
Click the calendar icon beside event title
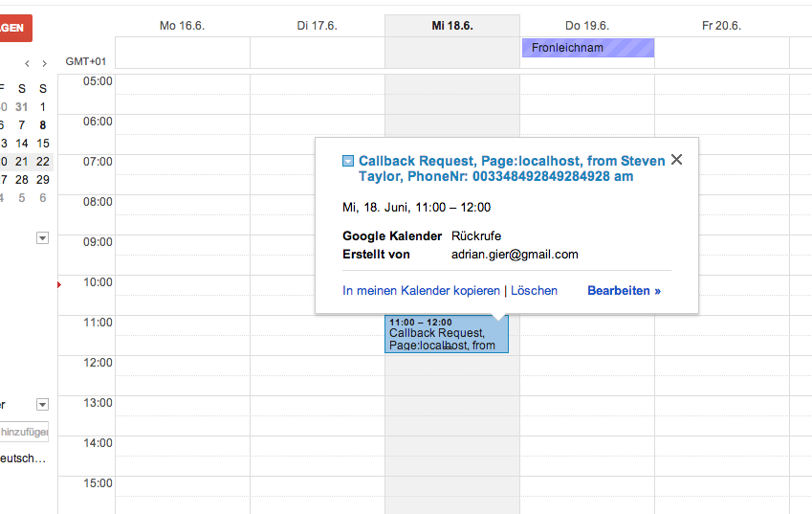(348, 161)
